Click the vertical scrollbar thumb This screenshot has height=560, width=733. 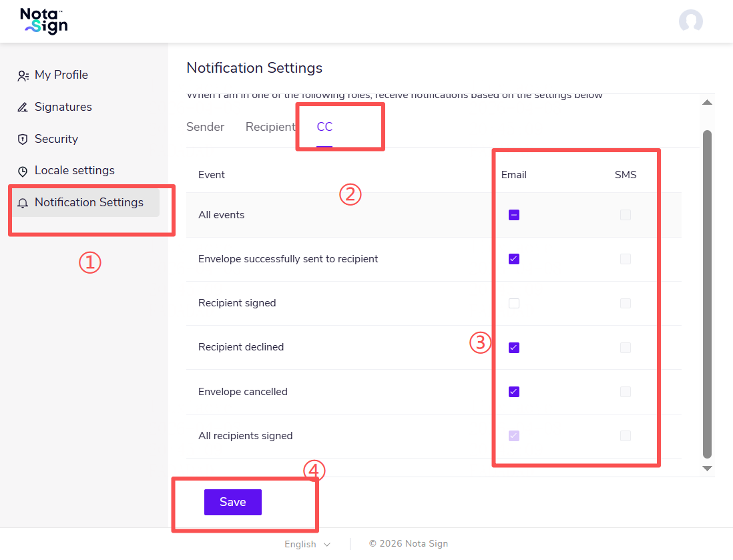708,294
